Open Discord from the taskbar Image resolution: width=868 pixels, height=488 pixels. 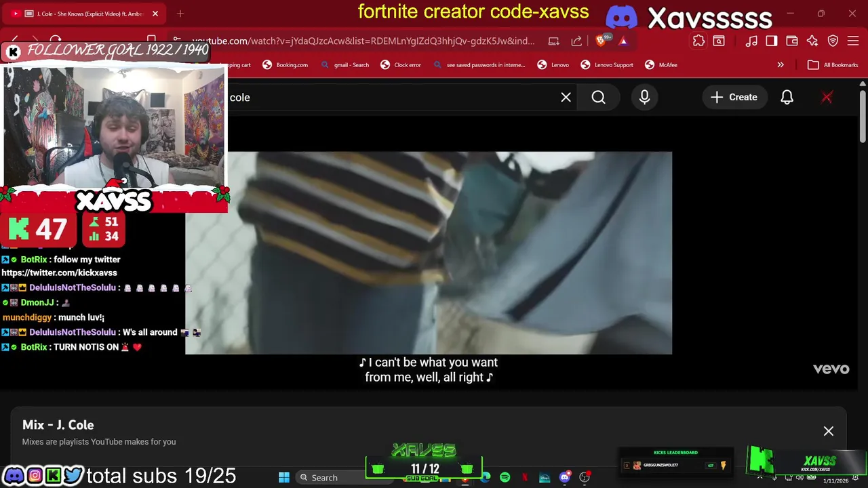(564, 477)
